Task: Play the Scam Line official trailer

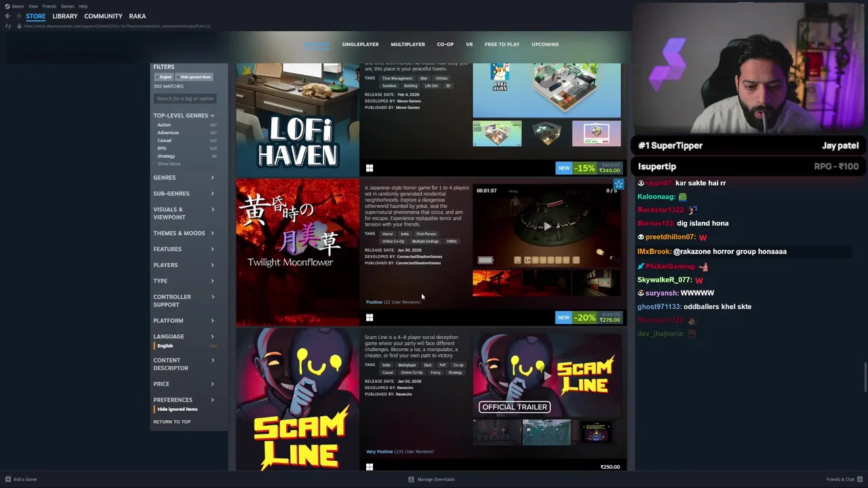Action: (x=547, y=375)
